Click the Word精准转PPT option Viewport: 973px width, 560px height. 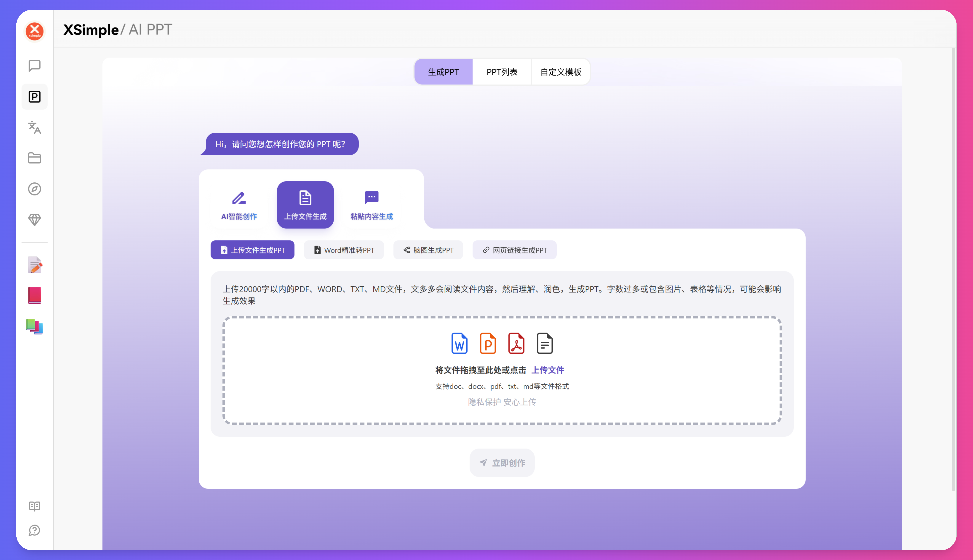point(344,250)
